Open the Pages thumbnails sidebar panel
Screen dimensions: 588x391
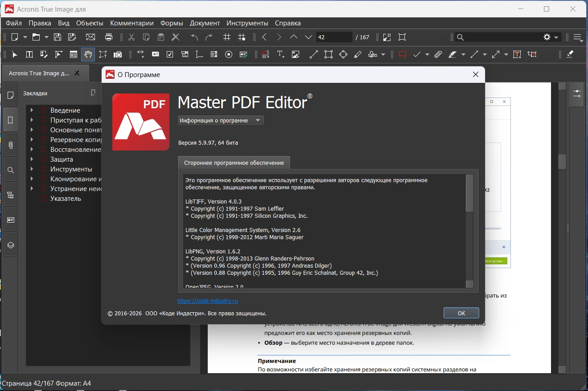(x=11, y=95)
